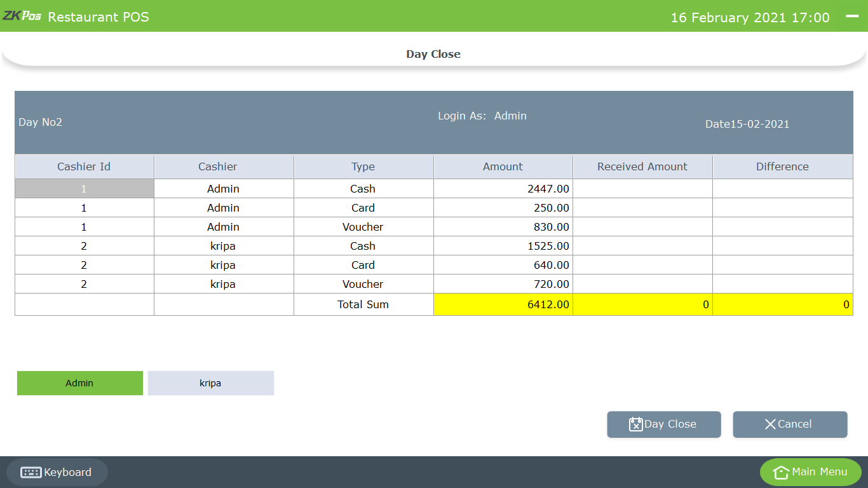Click the Difference column header

783,167
